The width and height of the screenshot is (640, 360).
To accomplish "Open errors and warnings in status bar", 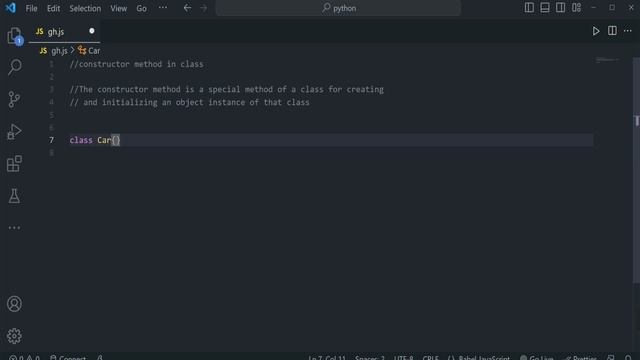I will (24, 357).
